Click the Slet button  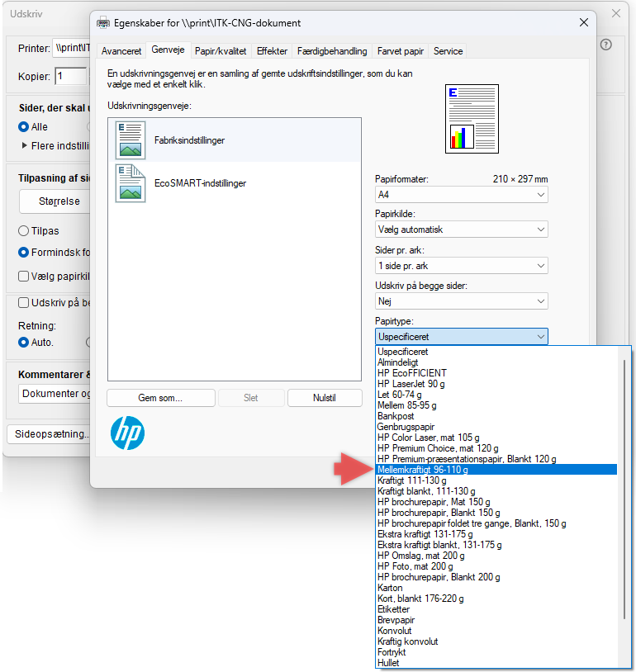pyautogui.click(x=251, y=398)
